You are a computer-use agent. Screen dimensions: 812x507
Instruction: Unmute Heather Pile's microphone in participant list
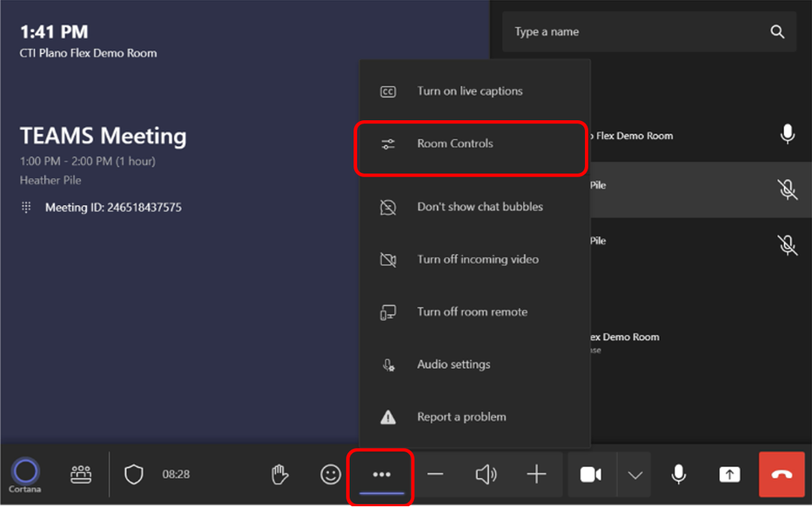tap(788, 190)
